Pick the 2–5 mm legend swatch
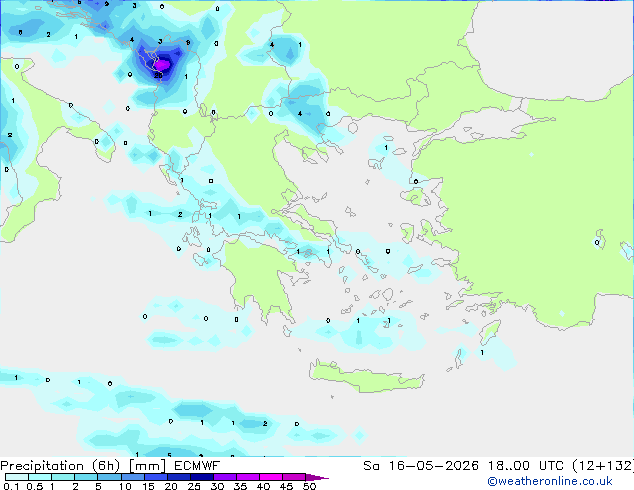 86,477
